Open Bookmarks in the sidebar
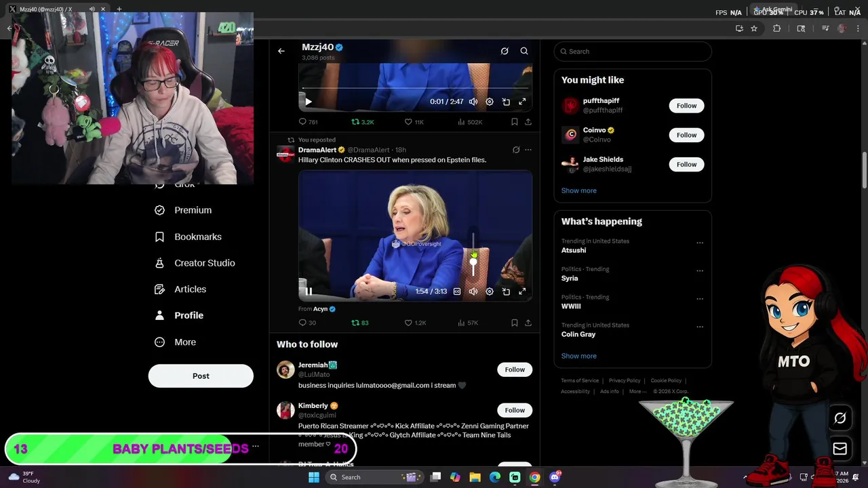Viewport: 868px width, 488px height. pos(188,237)
